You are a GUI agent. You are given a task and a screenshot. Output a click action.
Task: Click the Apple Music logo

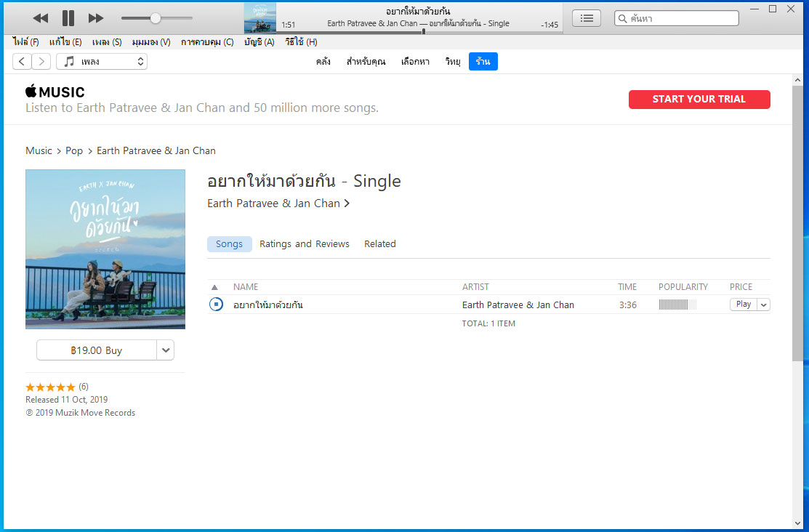(55, 92)
